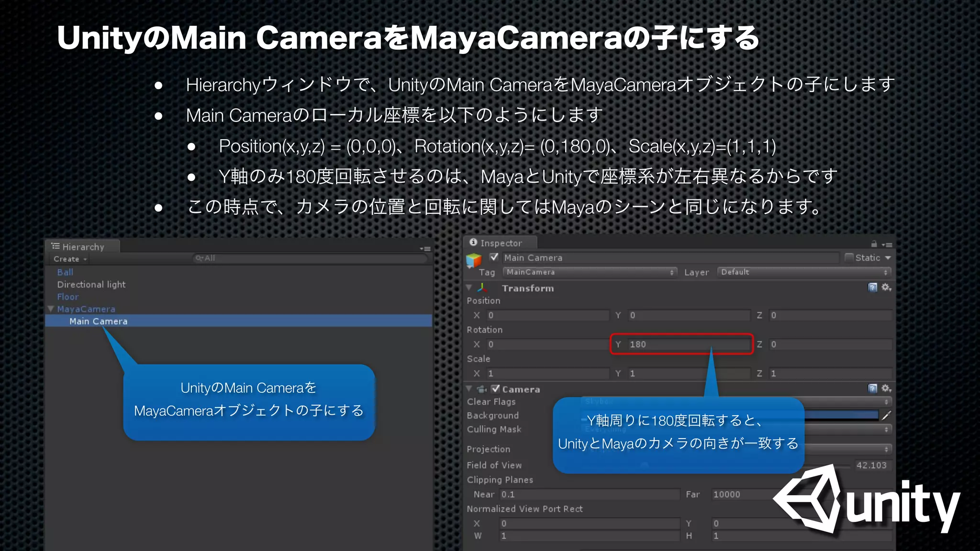Click the Scale Z field

pos(831,374)
